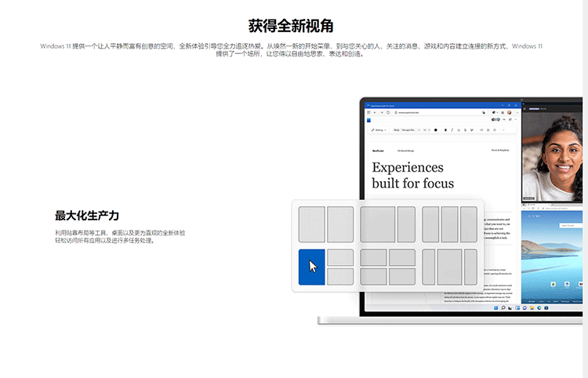
Task: Select wide left zone of wide-narrow layout
Action: click(x=378, y=224)
